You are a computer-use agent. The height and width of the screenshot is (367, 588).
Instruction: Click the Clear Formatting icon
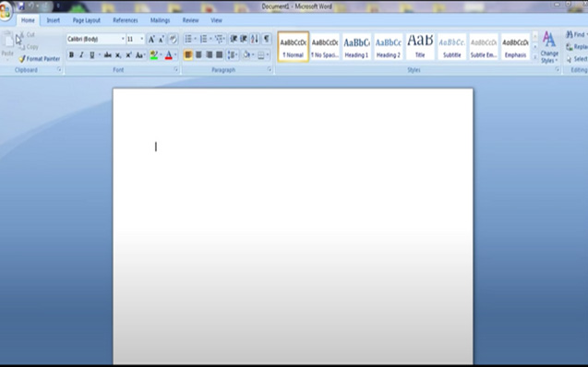[173, 39]
